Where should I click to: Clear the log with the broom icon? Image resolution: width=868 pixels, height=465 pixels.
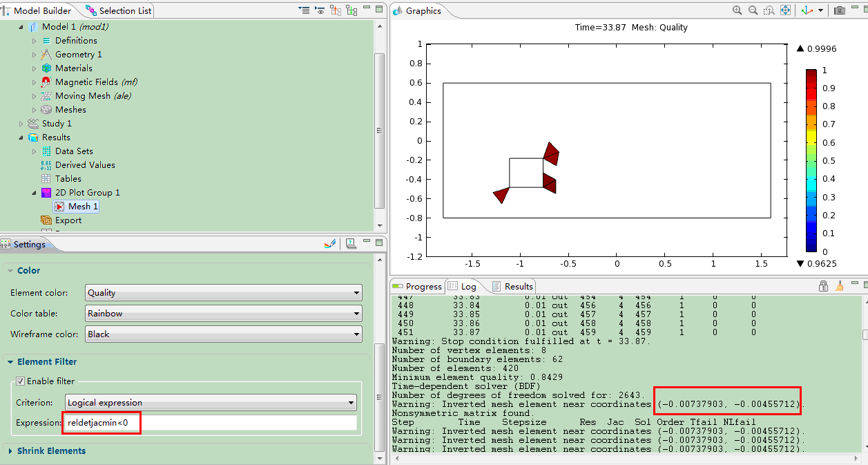pyautogui.click(x=839, y=286)
